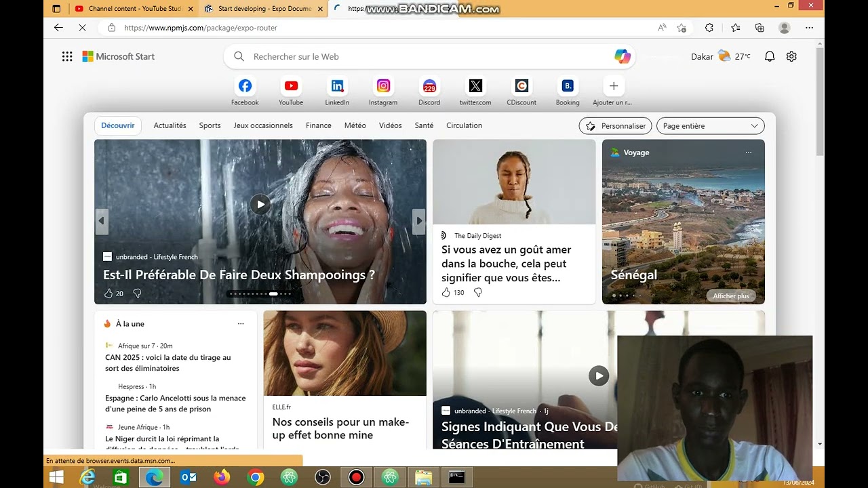The width and height of the screenshot is (868, 488).
Task: Open the Windows Start menu
Action: pos(56,477)
